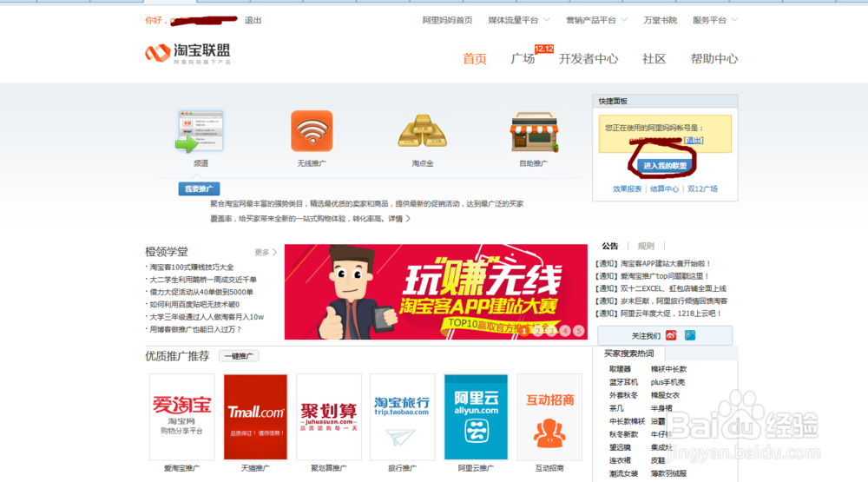This screenshot has width=868, height=482.
Task: Open the 聚划算推广 card
Action: pos(329,417)
